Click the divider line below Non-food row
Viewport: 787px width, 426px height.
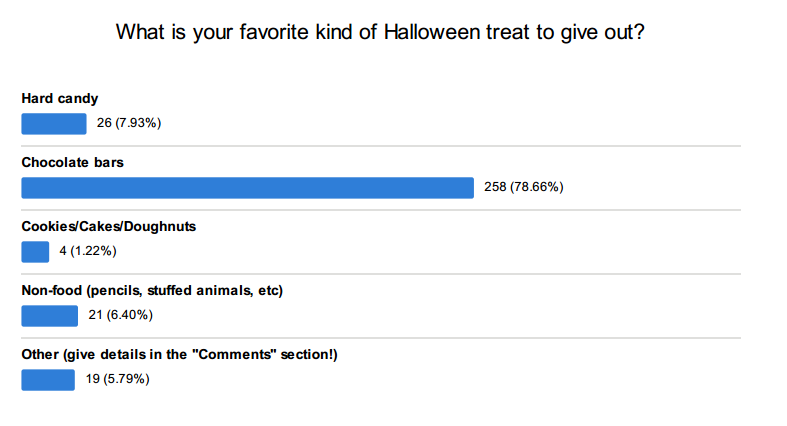(x=381, y=338)
